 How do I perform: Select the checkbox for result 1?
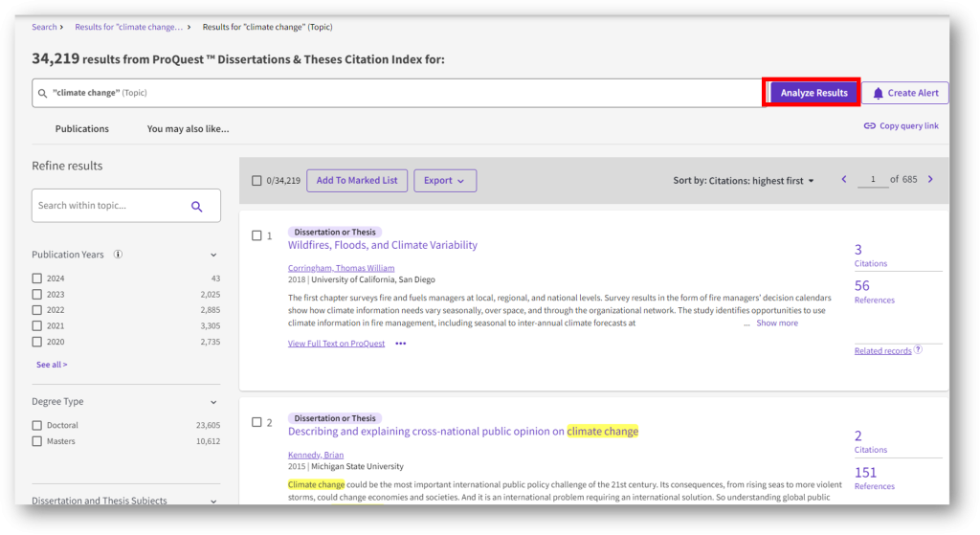pyautogui.click(x=256, y=235)
